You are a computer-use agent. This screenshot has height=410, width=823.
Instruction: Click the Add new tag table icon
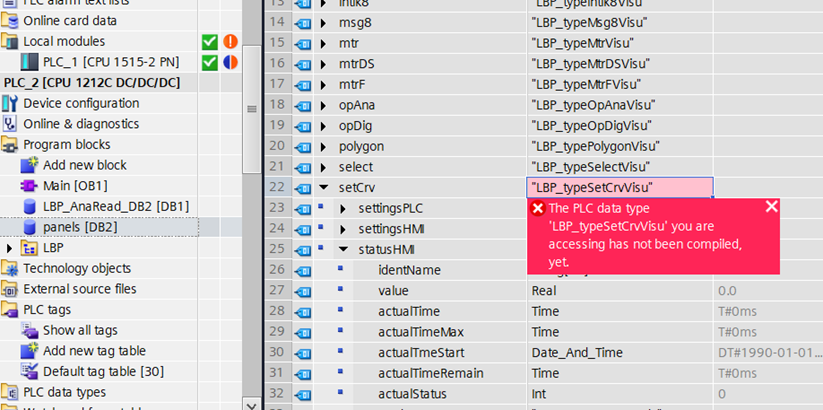(30, 351)
